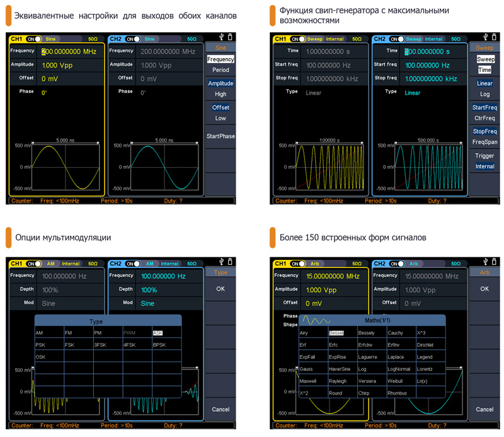Click the orange marker beside 'Опции мультимодуляции' heading
The image size is (504, 437).
pos(8,237)
